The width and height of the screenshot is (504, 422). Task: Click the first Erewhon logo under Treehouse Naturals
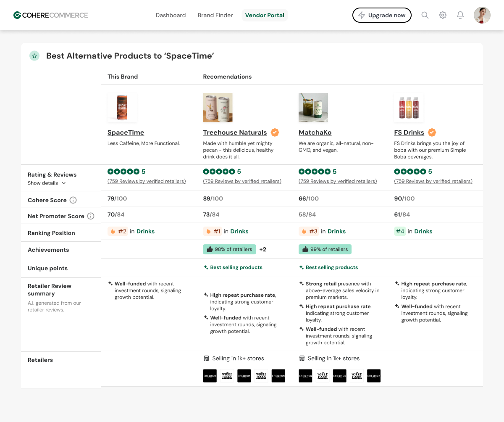tap(210, 376)
